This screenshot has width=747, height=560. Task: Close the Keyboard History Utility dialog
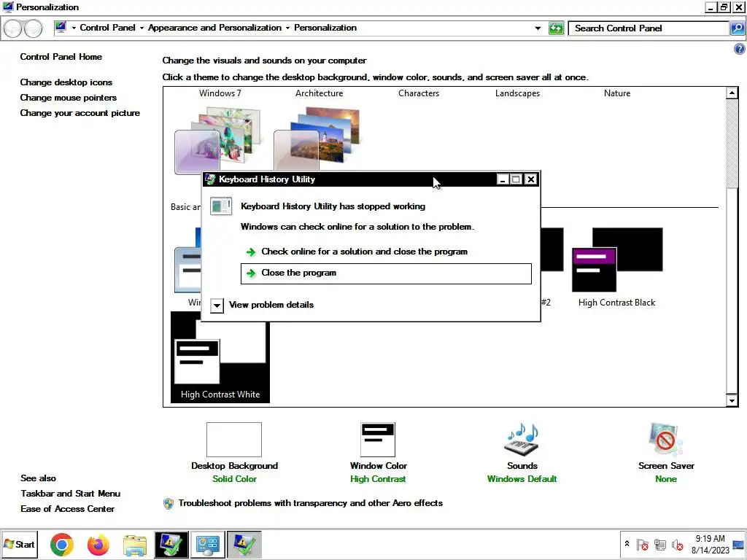pyautogui.click(x=531, y=179)
